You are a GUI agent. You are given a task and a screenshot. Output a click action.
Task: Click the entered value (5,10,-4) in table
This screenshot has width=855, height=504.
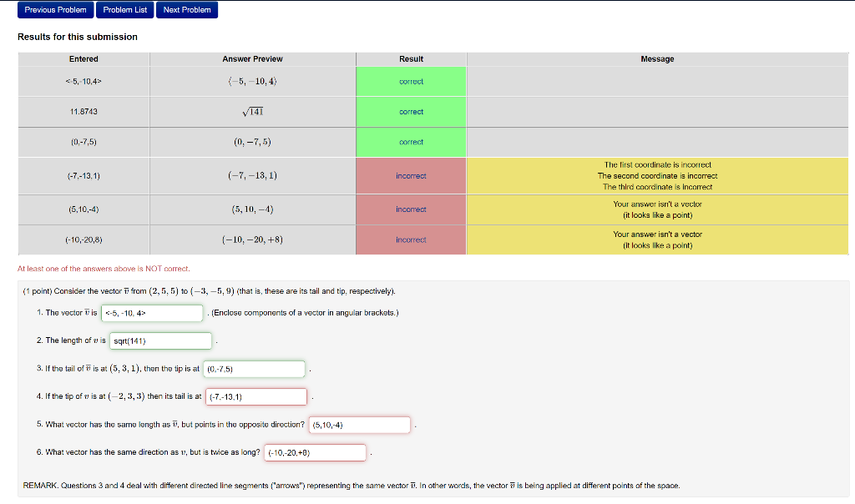(83, 209)
